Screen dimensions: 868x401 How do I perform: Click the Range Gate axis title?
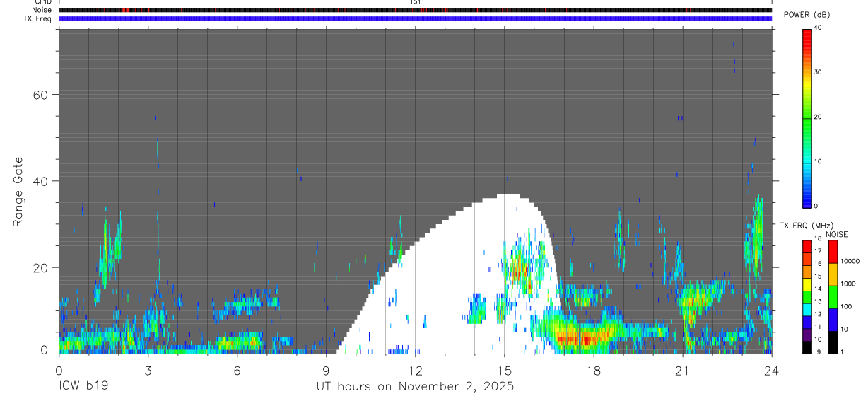(x=18, y=192)
